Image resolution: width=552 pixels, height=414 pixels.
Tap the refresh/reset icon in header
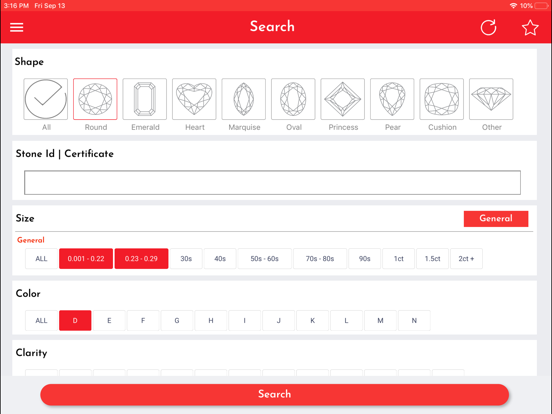pos(489,27)
